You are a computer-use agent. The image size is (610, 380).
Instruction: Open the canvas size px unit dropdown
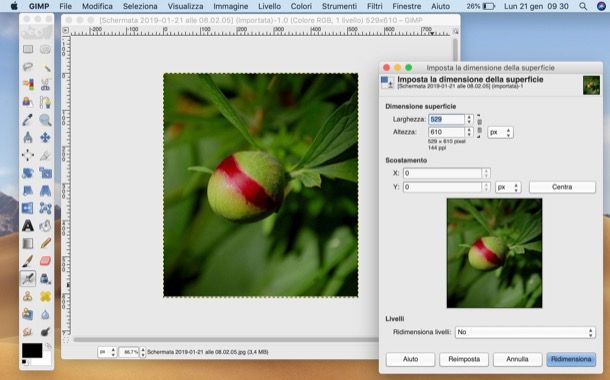point(500,132)
